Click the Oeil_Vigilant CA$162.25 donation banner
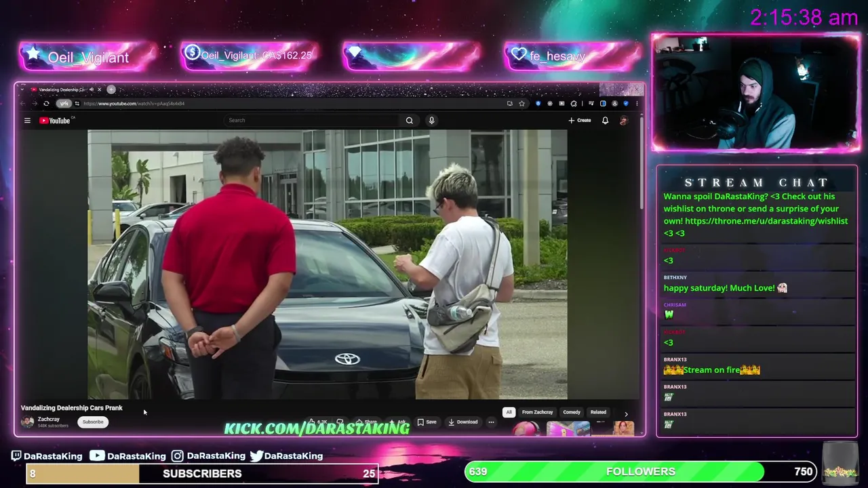The height and width of the screenshot is (488, 868). (250, 56)
